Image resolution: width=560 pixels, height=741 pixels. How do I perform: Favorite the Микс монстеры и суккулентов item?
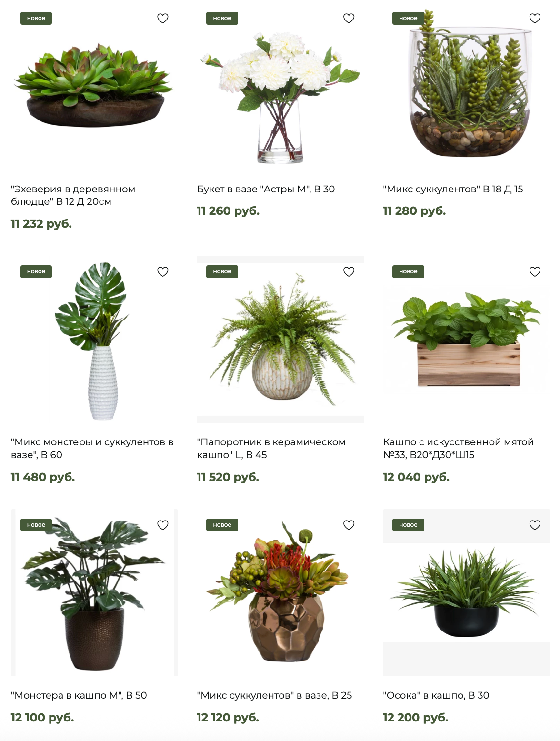tap(163, 272)
